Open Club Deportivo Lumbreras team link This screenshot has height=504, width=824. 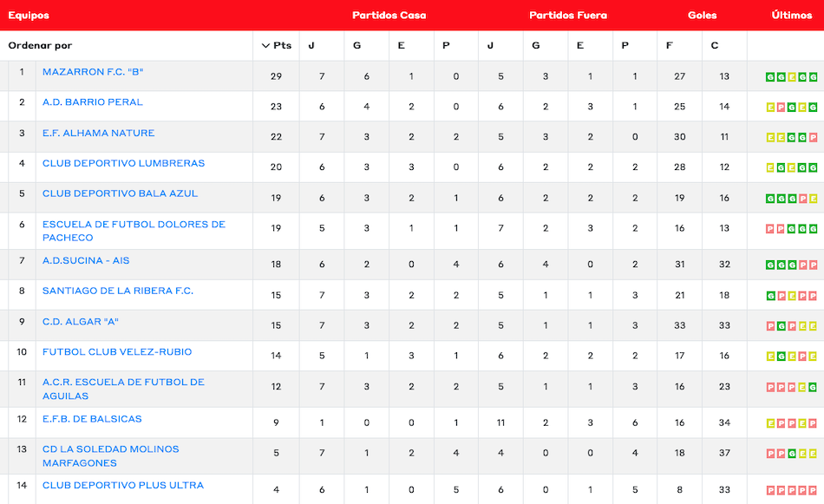pos(124,163)
